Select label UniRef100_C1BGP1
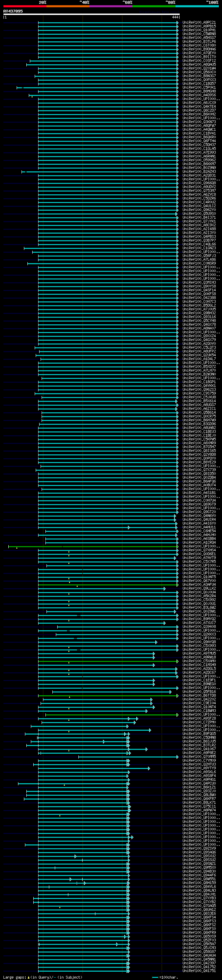The height and width of the screenshot is (980, 222). click(x=199, y=382)
